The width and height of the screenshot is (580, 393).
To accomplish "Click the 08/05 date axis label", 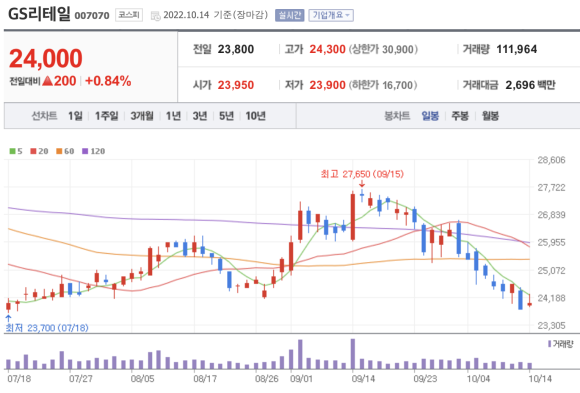I will 142,379.
